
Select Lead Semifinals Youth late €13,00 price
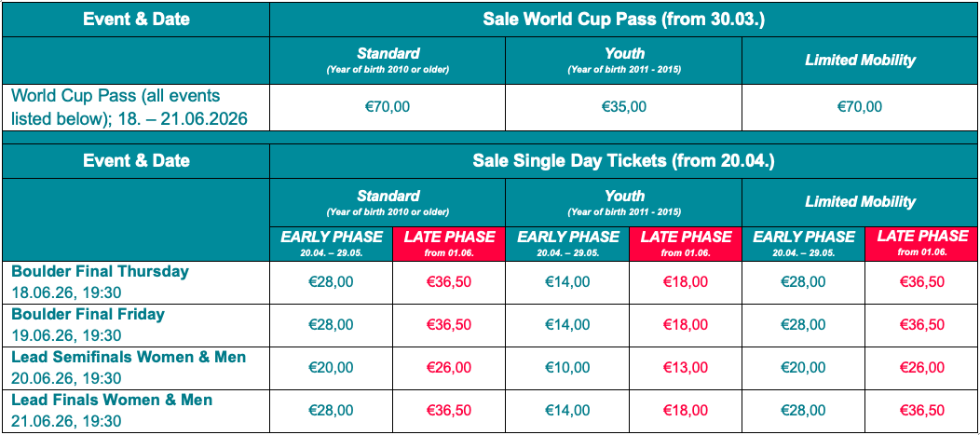click(686, 368)
